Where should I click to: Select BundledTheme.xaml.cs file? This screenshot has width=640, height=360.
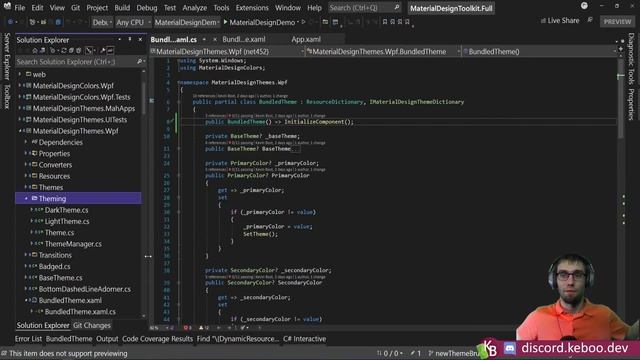[x=80, y=312]
